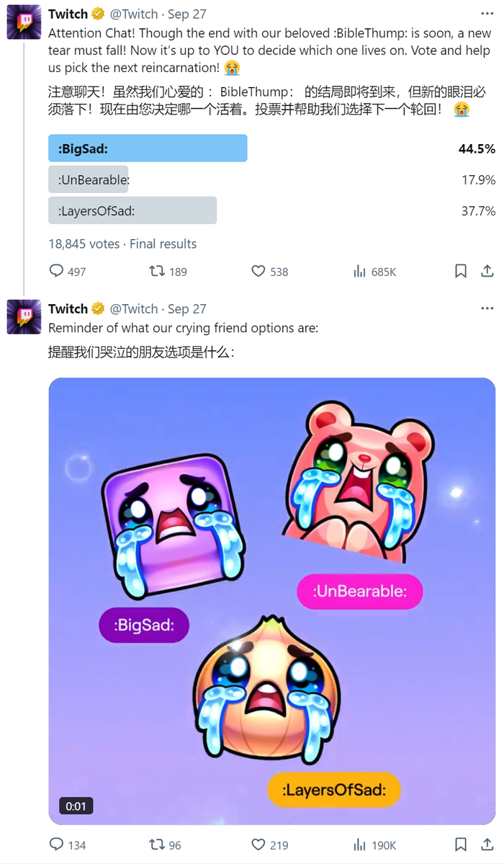
Task: Open more options menu on the poll tweet
Action: coord(487,13)
